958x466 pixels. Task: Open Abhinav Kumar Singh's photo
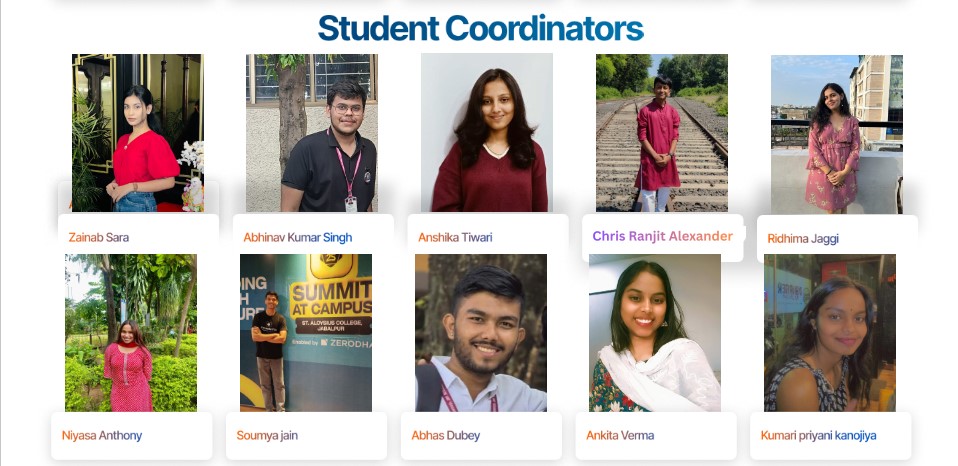point(312,133)
